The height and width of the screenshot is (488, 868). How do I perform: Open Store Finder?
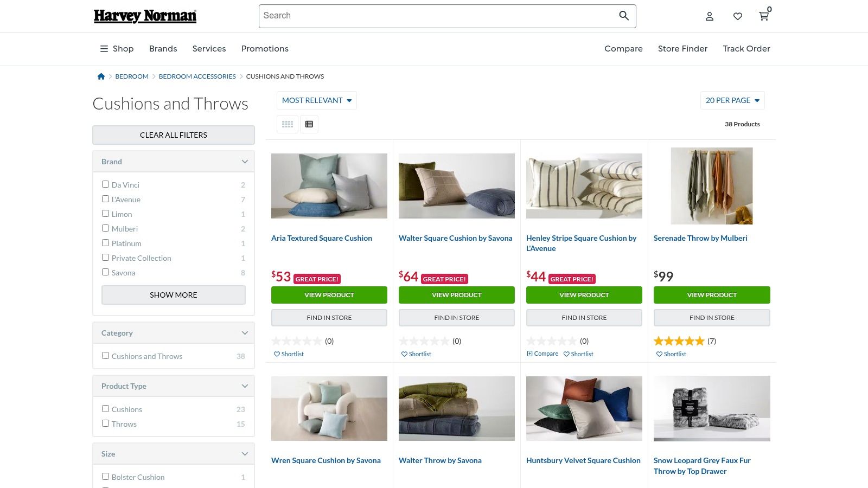[x=682, y=49]
